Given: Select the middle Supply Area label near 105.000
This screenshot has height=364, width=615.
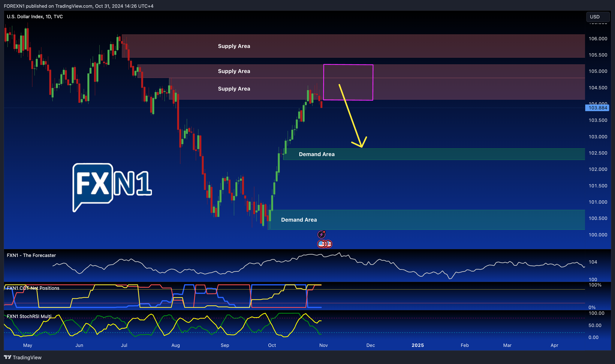Looking at the screenshot, I should pos(234,71).
